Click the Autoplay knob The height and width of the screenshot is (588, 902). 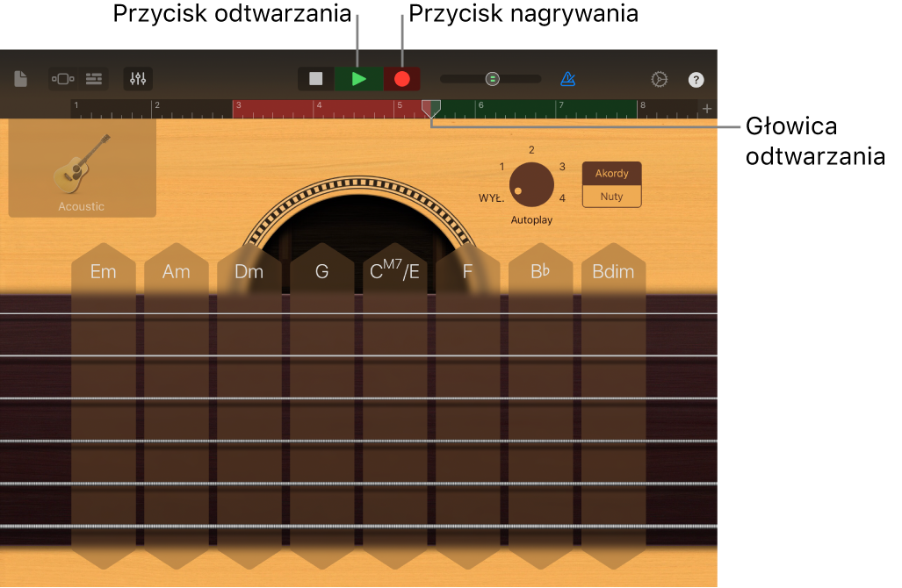coord(531,184)
